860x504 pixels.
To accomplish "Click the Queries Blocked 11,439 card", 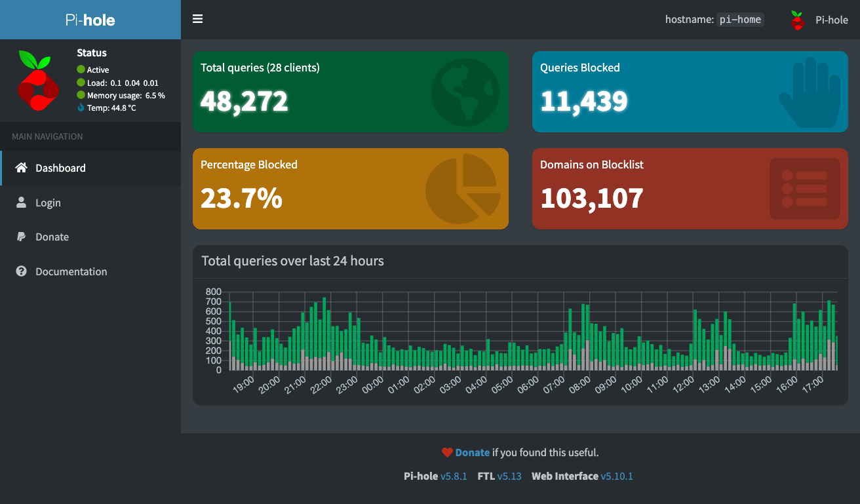I will 690,92.
